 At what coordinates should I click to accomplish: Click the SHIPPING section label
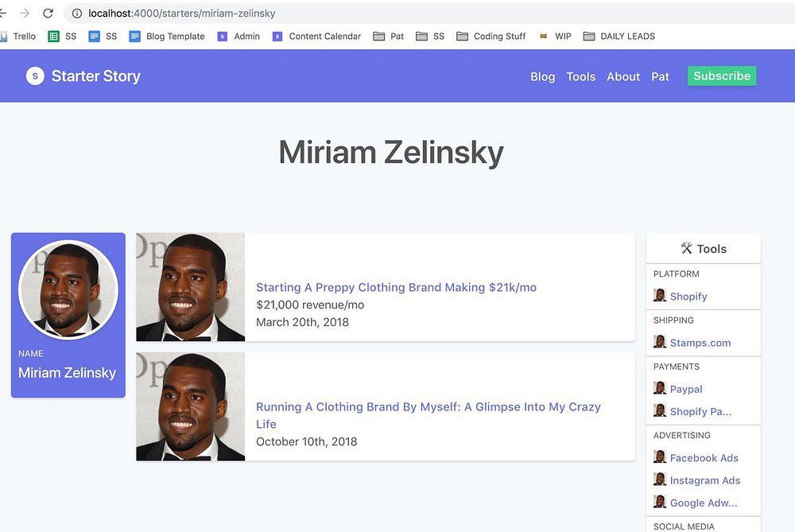pos(673,320)
